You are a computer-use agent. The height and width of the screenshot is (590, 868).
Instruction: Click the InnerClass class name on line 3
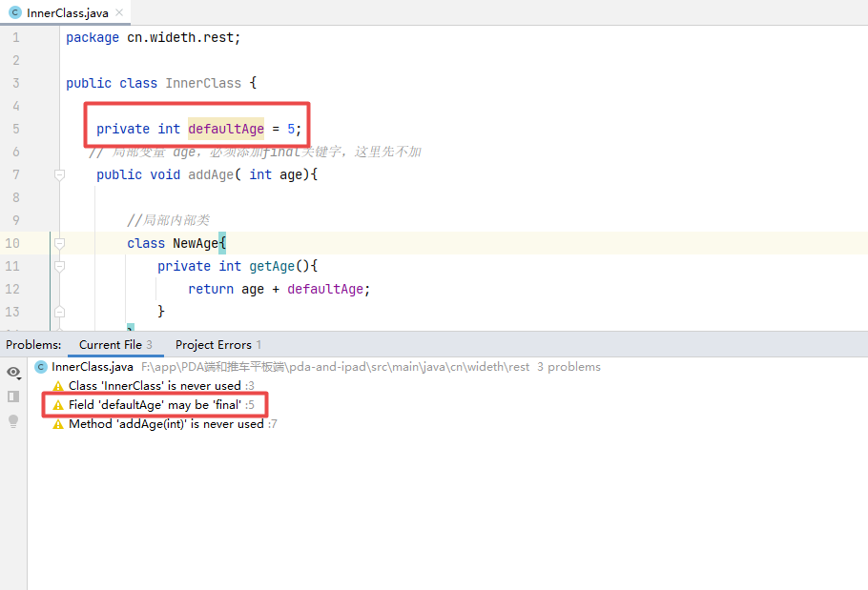tap(203, 83)
